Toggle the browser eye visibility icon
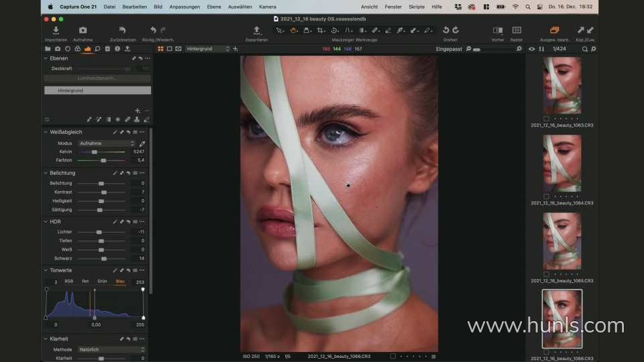 point(532,49)
